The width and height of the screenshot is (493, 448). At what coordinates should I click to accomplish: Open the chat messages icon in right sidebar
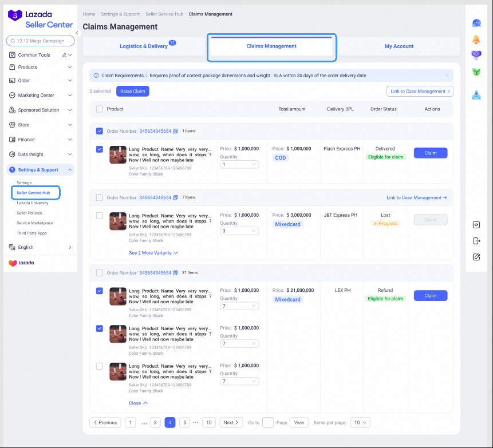click(476, 23)
